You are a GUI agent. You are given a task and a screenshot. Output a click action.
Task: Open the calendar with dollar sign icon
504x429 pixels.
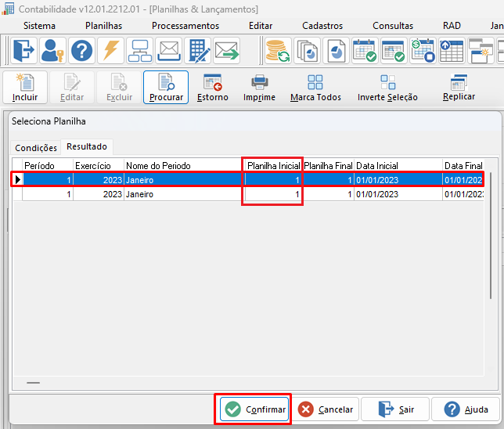(423, 50)
